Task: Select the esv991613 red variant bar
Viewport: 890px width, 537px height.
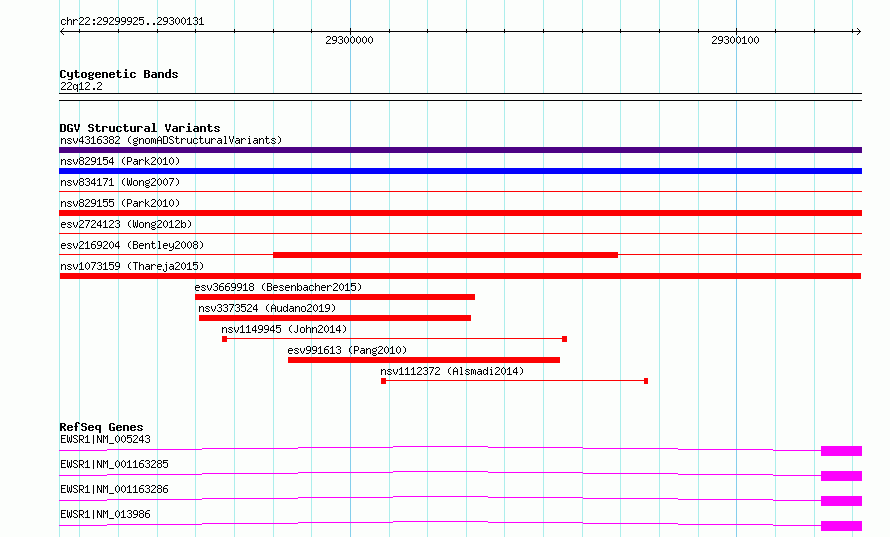Action: (424, 360)
